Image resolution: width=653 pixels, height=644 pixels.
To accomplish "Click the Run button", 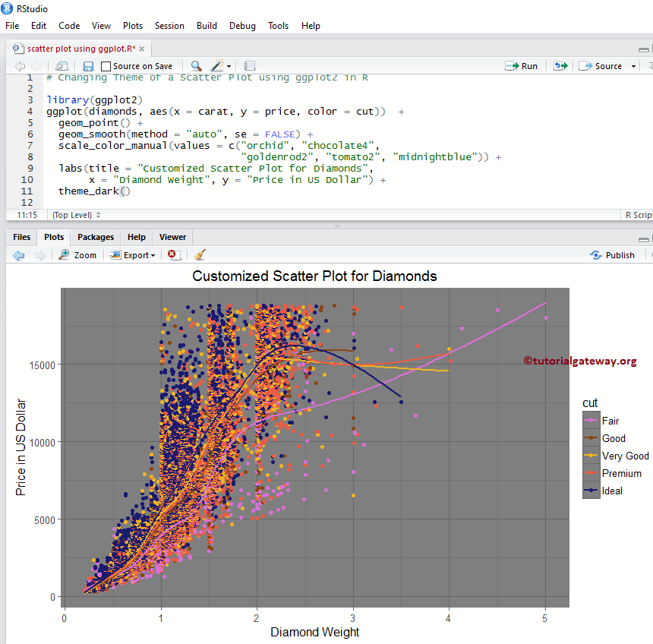I will click(522, 65).
